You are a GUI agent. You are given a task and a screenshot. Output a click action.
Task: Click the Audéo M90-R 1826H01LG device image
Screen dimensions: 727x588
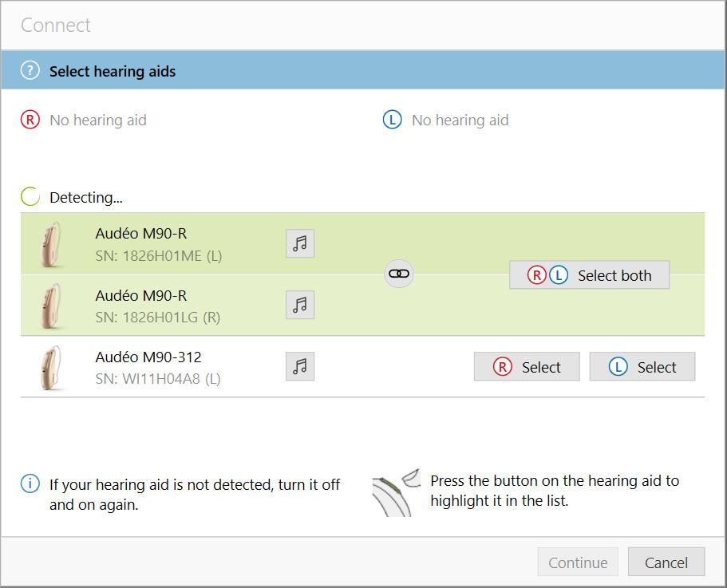[51, 306]
